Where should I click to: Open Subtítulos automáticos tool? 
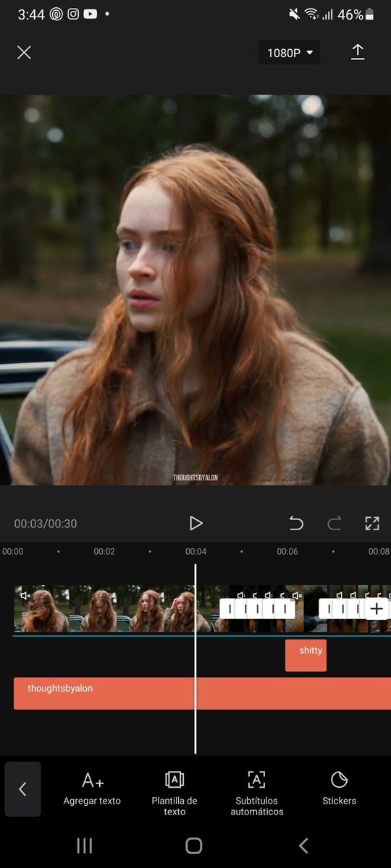pos(257,793)
